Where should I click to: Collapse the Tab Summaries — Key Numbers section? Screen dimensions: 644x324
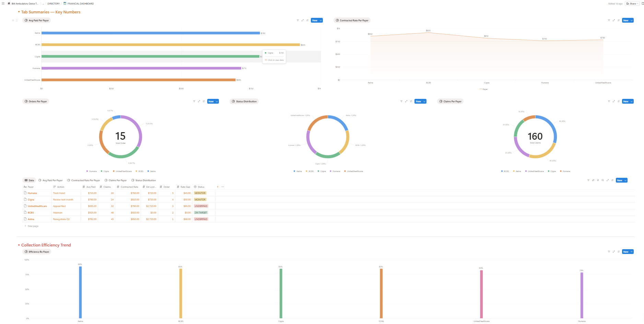point(19,12)
